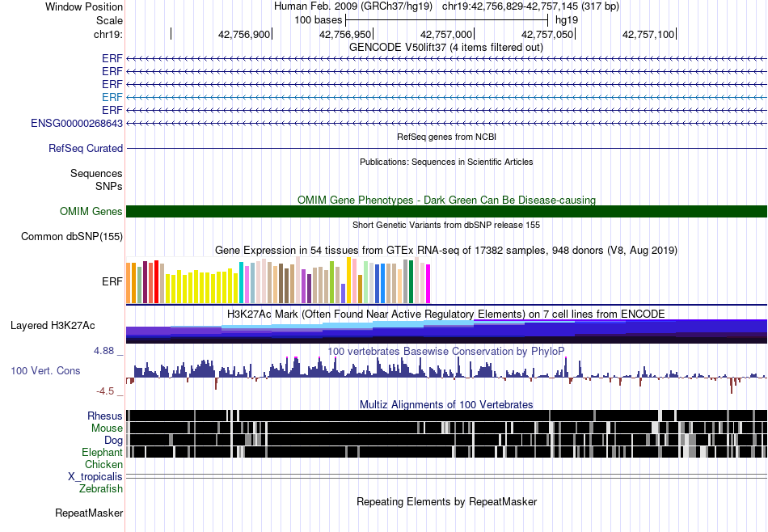Click the Window Position track label
Viewport: 768px width, 532px height.
84,6
